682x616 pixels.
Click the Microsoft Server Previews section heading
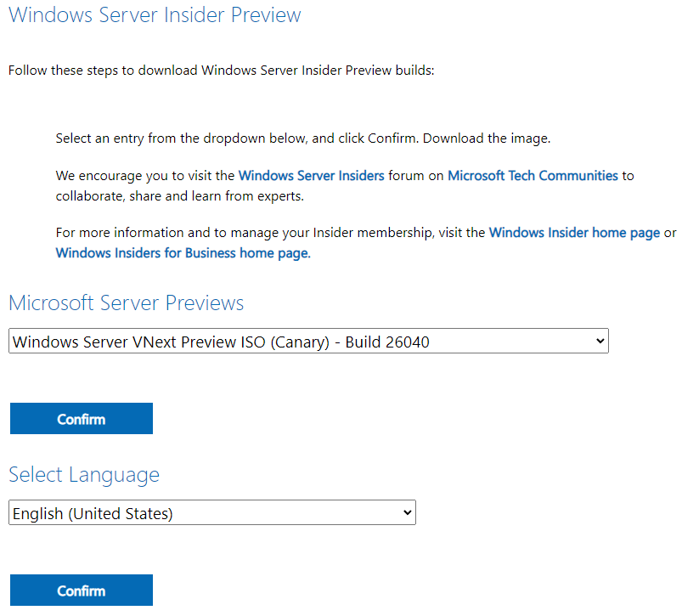(126, 303)
